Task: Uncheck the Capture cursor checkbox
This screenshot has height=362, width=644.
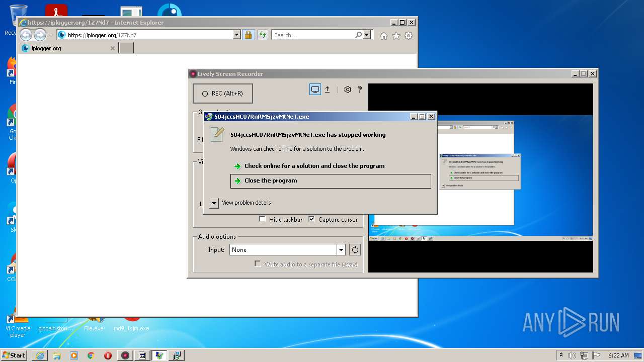Action: click(311, 219)
